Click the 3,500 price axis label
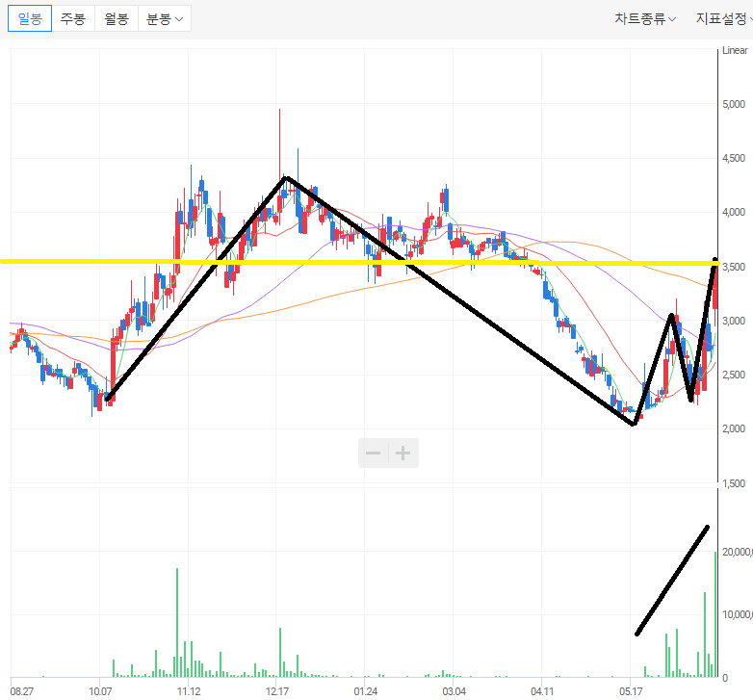753x700 pixels. pyautogui.click(x=734, y=267)
